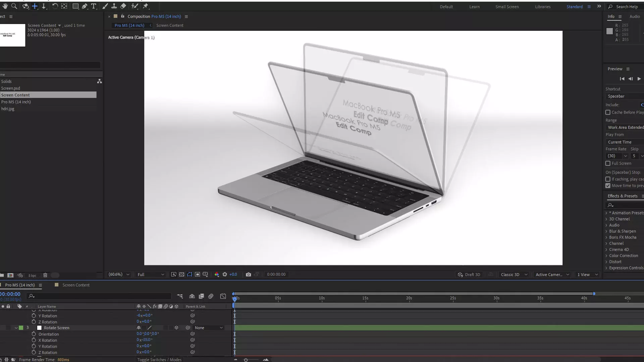The width and height of the screenshot is (644, 362).
Task: Toggle transparency grid in viewer
Action: click(181, 275)
